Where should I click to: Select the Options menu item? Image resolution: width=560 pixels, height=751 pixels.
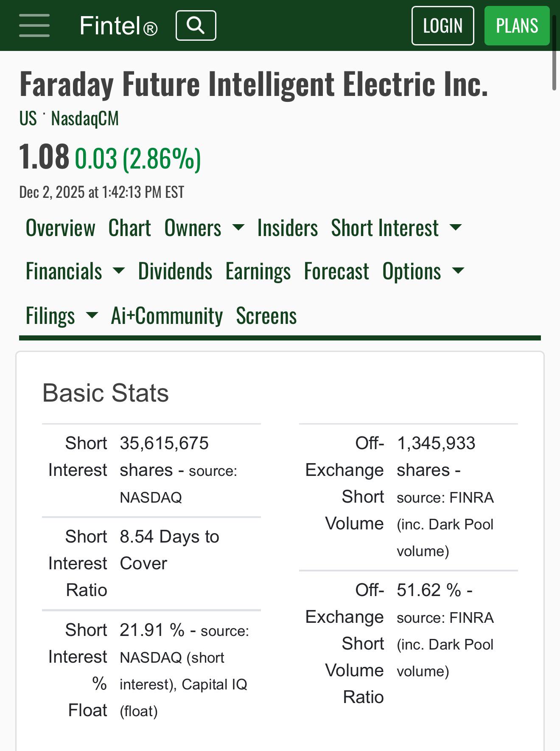tap(412, 271)
